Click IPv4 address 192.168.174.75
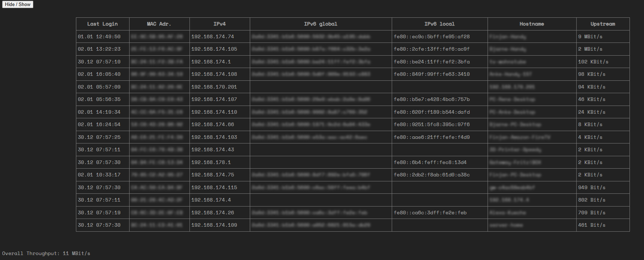 (213, 175)
